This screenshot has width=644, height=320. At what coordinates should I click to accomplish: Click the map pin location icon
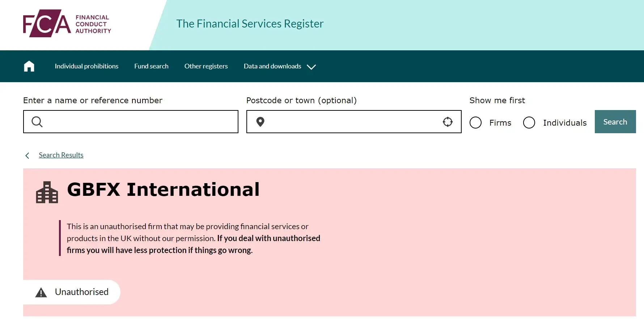click(260, 122)
